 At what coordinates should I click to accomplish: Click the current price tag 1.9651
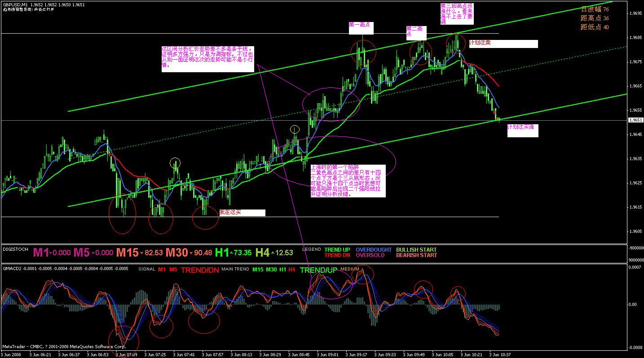pyautogui.click(x=635, y=120)
